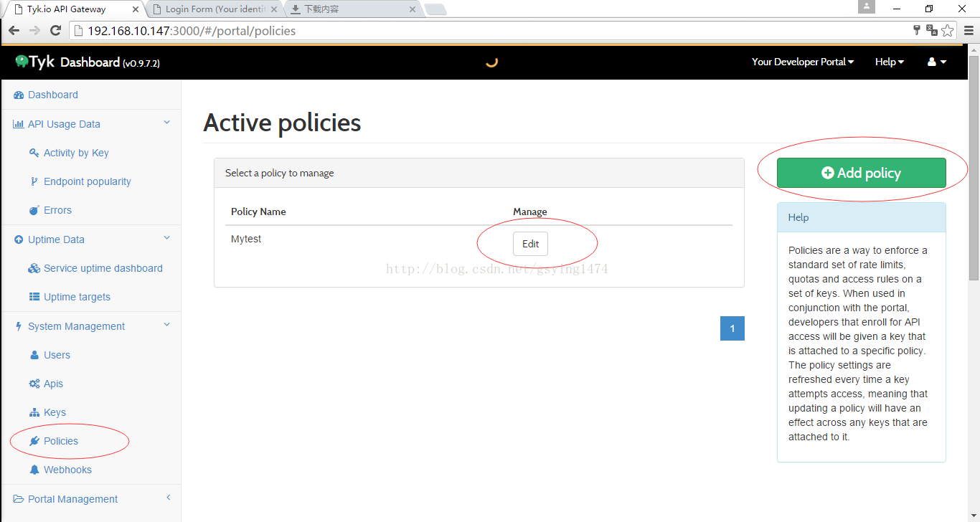The width and height of the screenshot is (980, 522).
Task: Open a new browser tab
Action: (435, 10)
